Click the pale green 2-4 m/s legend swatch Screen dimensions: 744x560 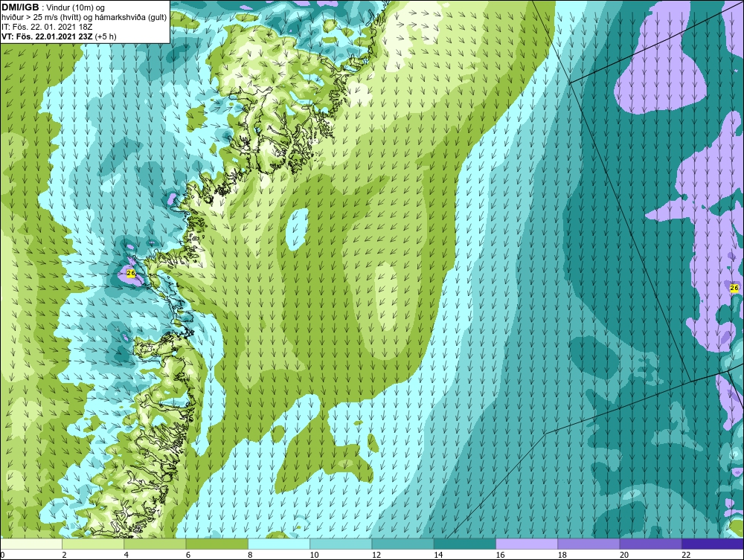(93, 544)
